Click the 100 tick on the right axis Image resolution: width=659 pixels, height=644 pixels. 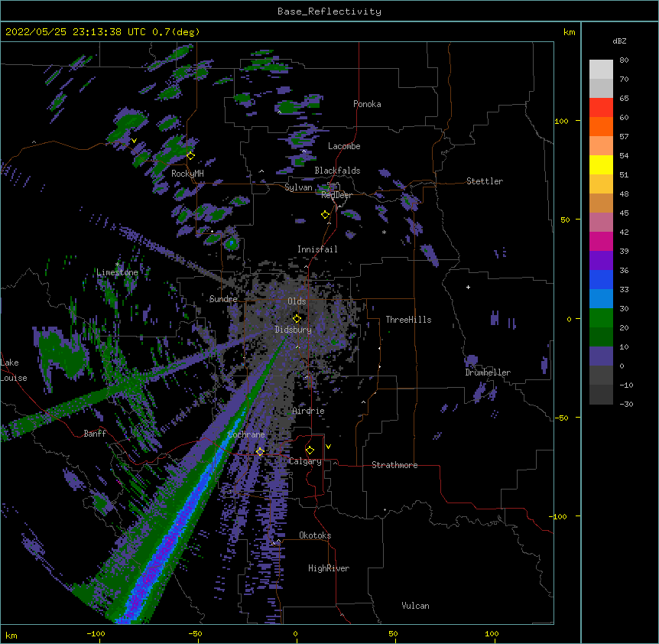pyautogui.click(x=561, y=121)
